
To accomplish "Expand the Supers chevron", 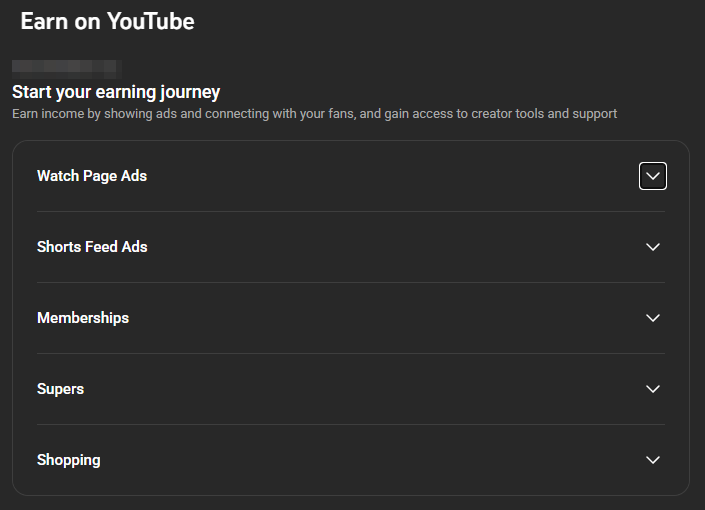I will pyautogui.click(x=652, y=389).
